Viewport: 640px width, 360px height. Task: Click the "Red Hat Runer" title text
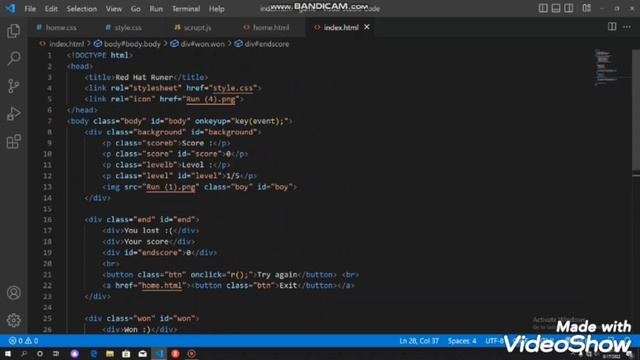(144, 77)
